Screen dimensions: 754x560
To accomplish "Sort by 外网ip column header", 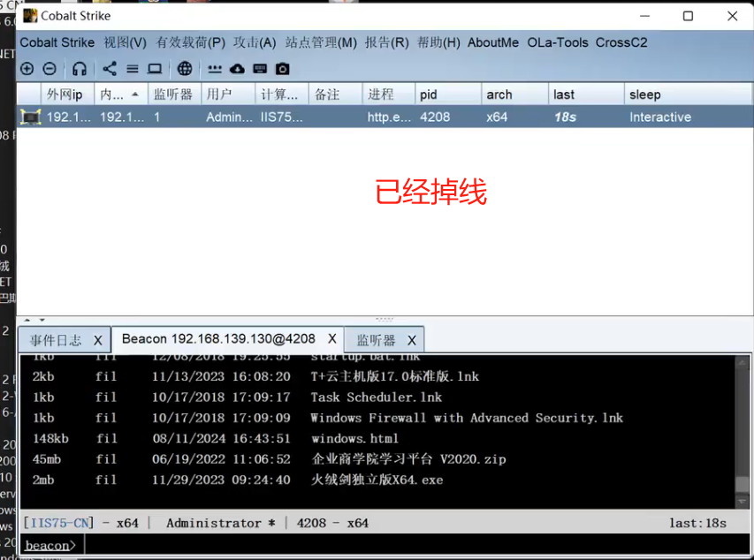I will coord(67,95).
